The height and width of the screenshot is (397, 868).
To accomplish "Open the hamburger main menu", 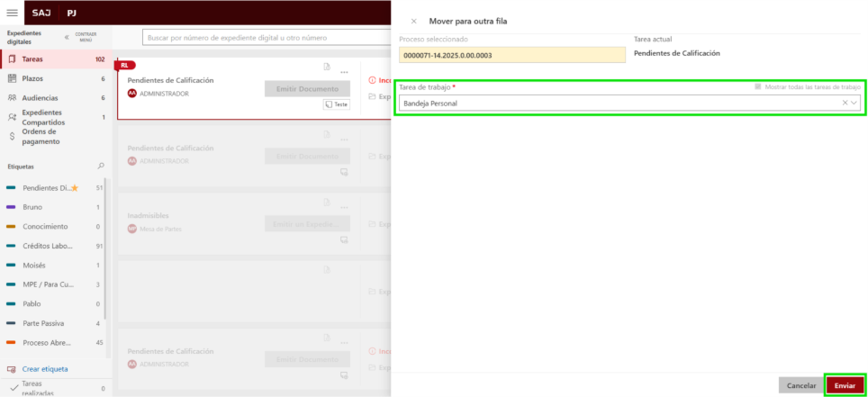I will 12,14.
